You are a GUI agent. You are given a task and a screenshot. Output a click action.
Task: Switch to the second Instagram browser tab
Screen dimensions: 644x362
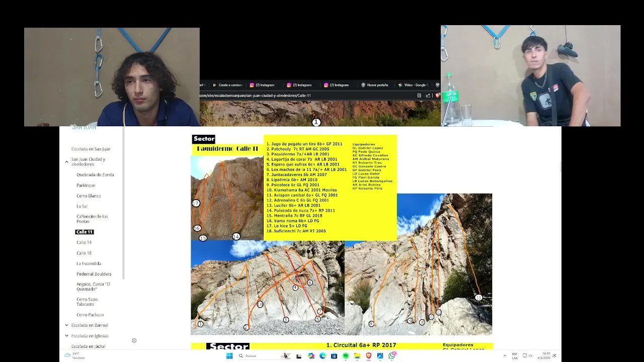300,85
